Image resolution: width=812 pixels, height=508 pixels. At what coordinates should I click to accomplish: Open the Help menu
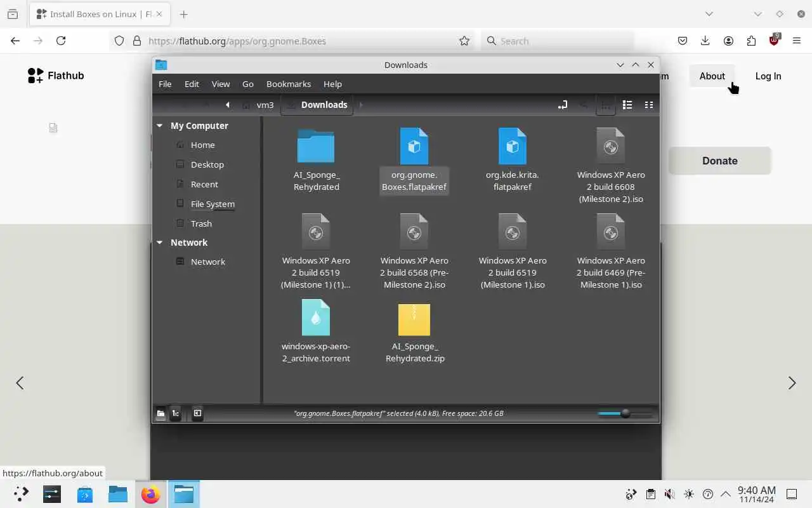[x=332, y=84]
